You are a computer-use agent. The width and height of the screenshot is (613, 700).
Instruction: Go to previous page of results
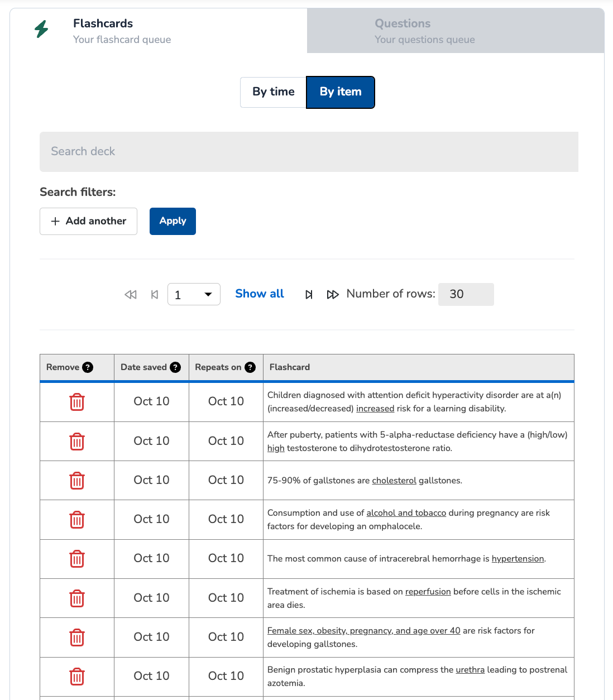[x=155, y=295]
